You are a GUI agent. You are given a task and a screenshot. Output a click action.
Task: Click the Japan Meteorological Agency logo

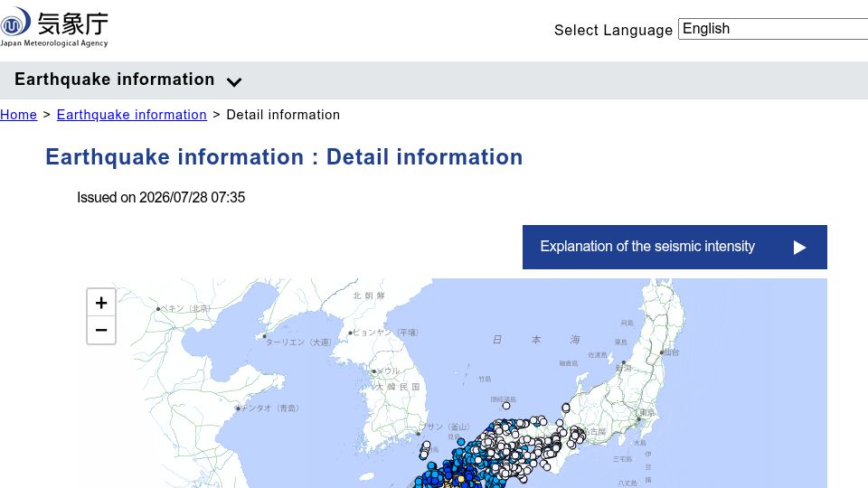click(x=54, y=27)
